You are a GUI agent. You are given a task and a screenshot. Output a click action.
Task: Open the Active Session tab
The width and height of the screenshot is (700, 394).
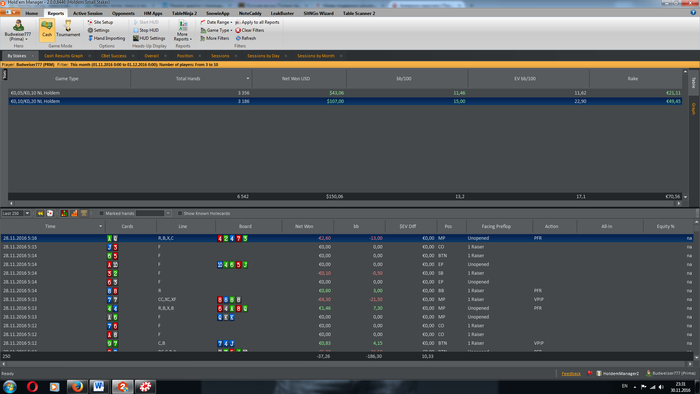[88, 13]
